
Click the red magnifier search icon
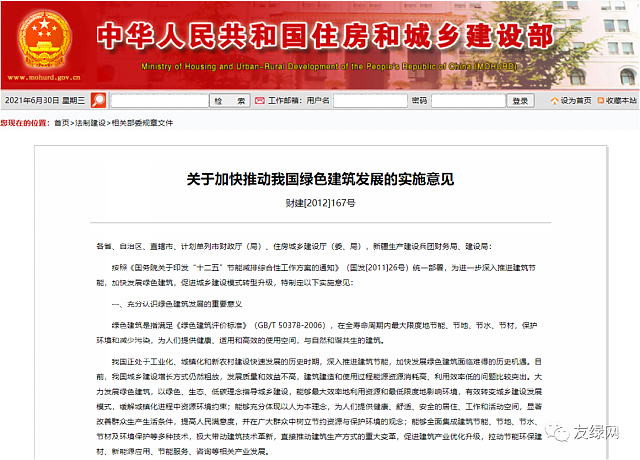click(98, 100)
